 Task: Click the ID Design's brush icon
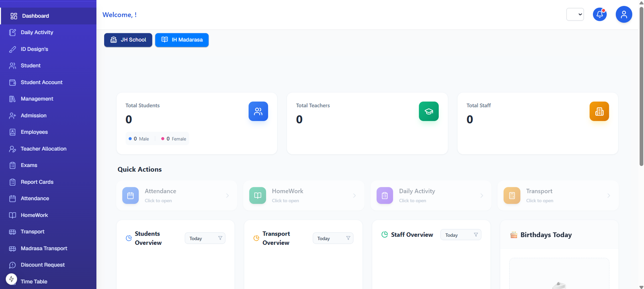click(x=12, y=49)
